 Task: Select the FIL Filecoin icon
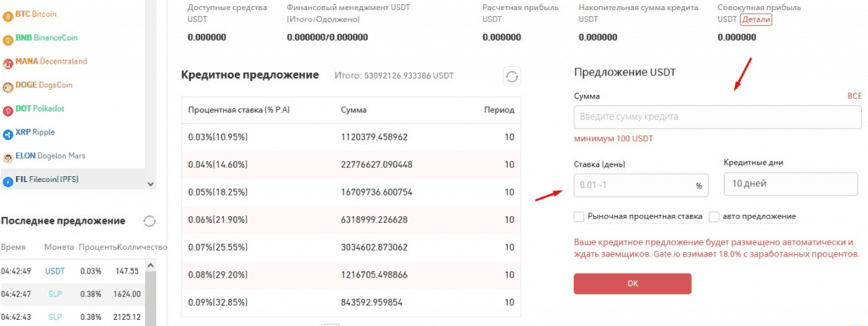[8, 181]
